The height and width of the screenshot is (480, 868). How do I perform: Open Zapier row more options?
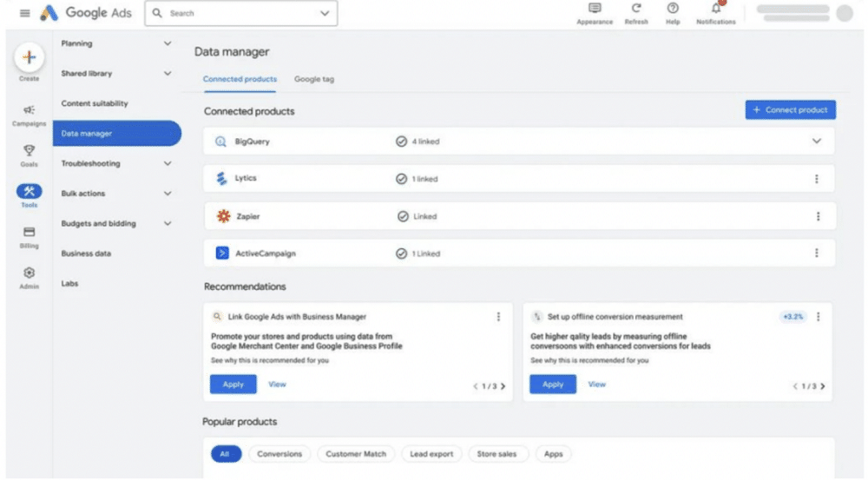click(x=818, y=216)
